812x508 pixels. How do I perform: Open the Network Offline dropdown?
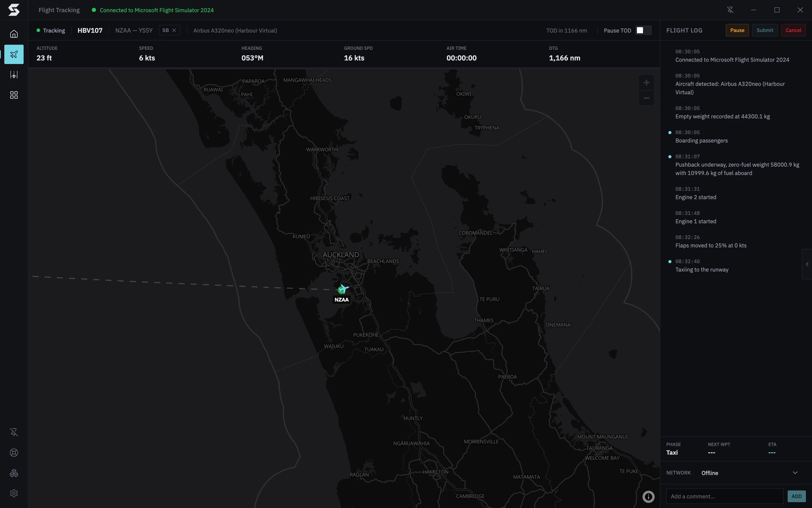[x=750, y=473]
